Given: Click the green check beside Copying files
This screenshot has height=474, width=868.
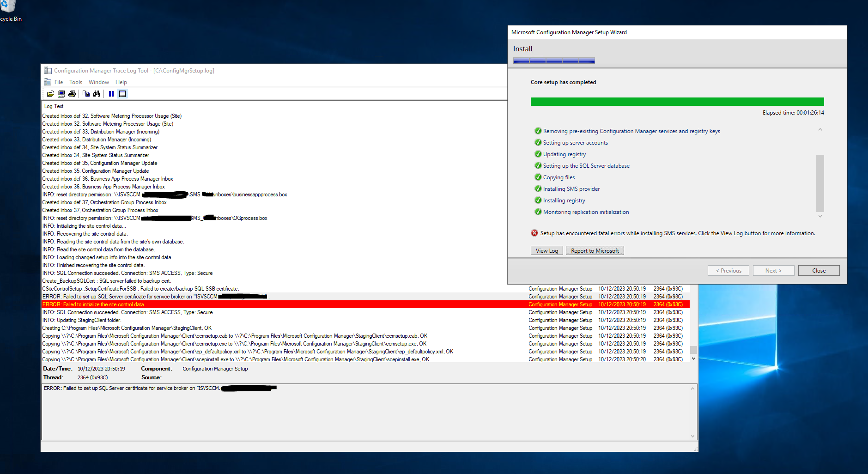Looking at the screenshot, I should pyautogui.click(x=538, y=177).
